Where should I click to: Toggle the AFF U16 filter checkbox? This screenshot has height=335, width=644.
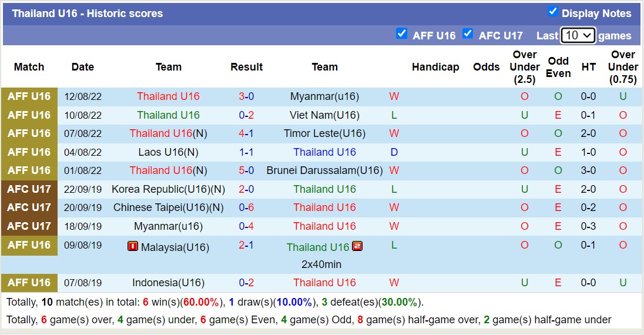click(x=402, y=33)
